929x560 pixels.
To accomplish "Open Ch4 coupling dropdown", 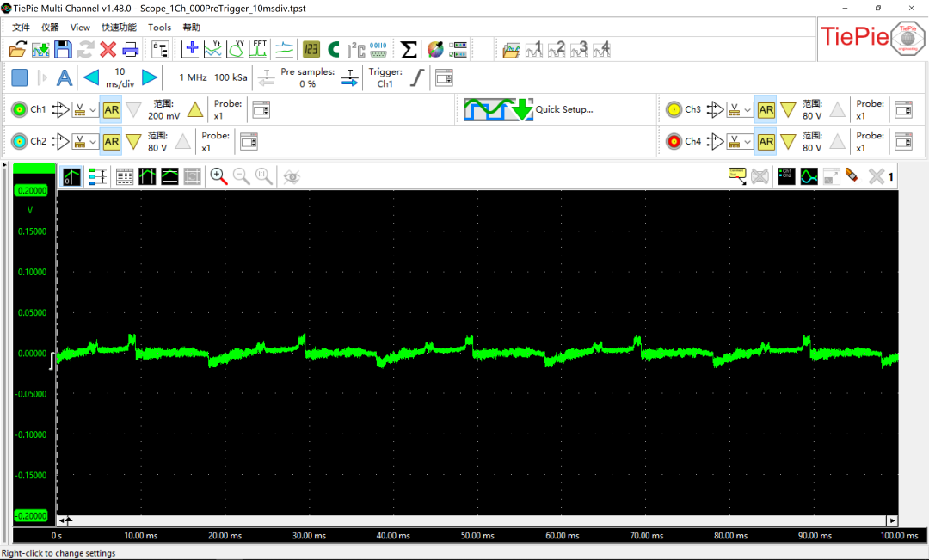I will 740,142.
